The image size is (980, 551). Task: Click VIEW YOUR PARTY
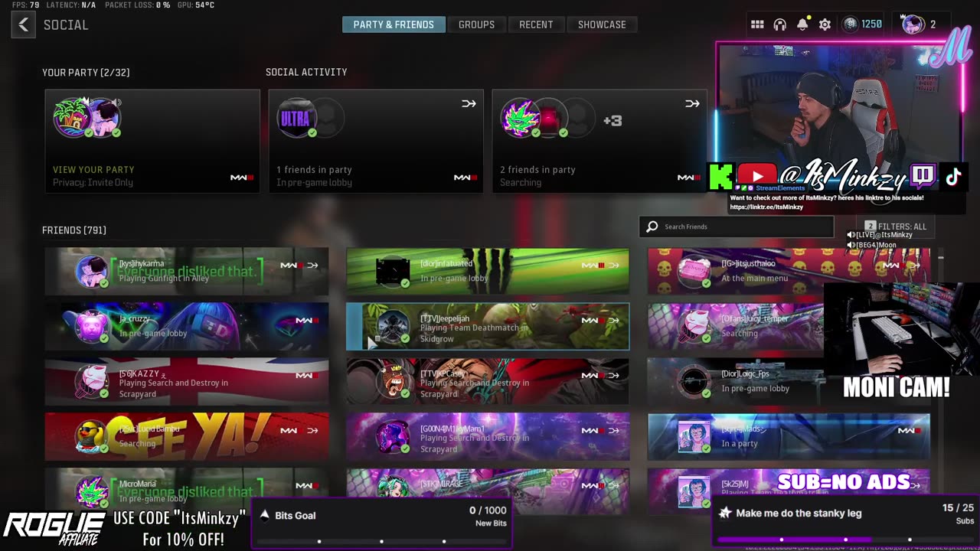[x=93, y=170]
